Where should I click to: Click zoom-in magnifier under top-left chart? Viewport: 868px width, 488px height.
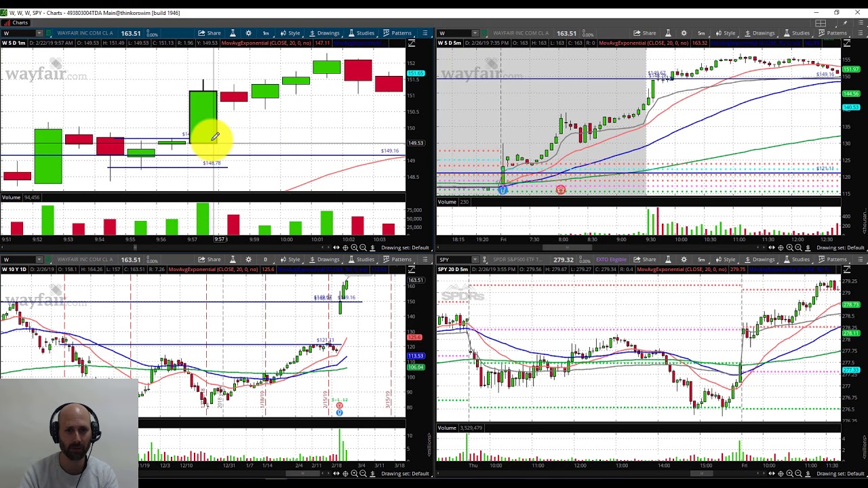click(354, 247)
